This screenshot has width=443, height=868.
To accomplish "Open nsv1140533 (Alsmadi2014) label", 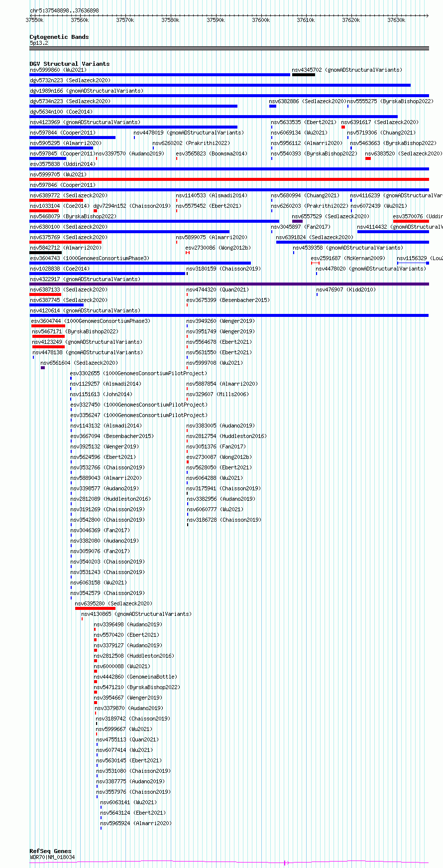I will coord(212,196).
